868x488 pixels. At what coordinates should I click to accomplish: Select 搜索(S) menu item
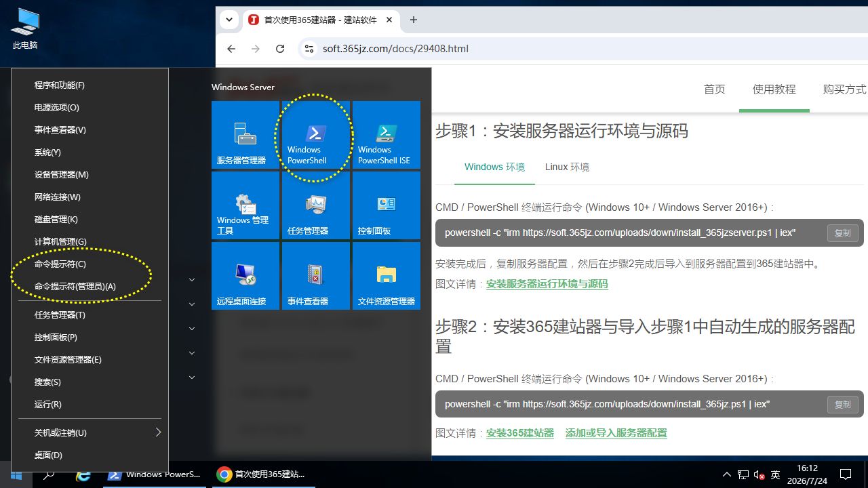click(90, 382)
